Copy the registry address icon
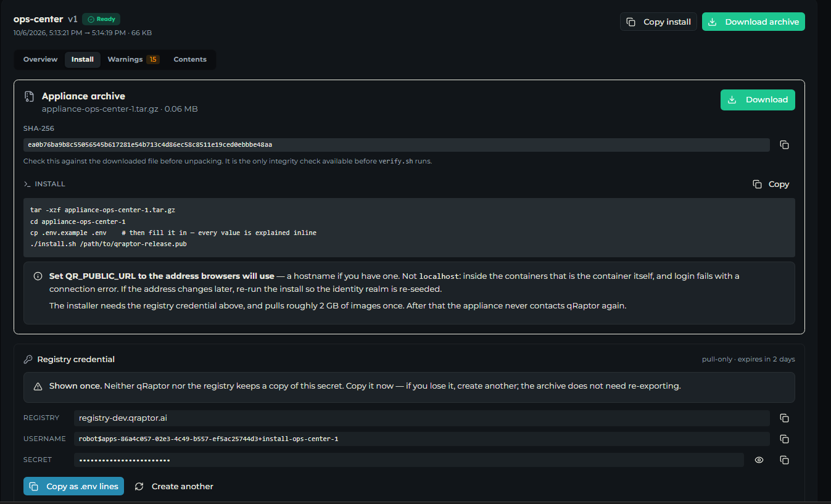Screen dimensions: 831x504 click(784, 418)
